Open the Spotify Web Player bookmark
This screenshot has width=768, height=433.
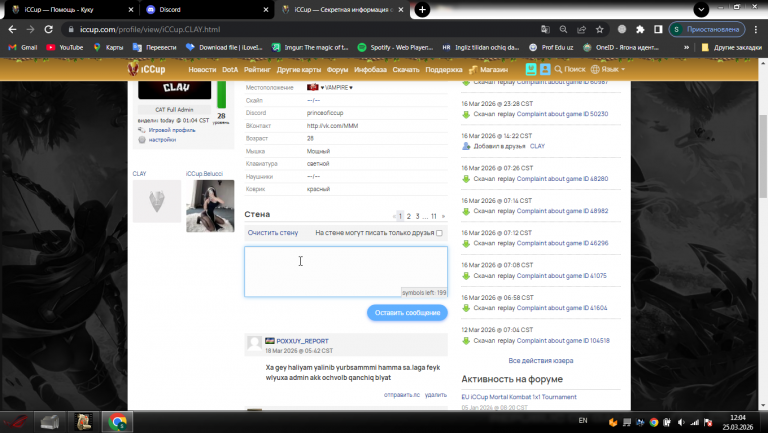pyautogui.click(x=395, y=48)
